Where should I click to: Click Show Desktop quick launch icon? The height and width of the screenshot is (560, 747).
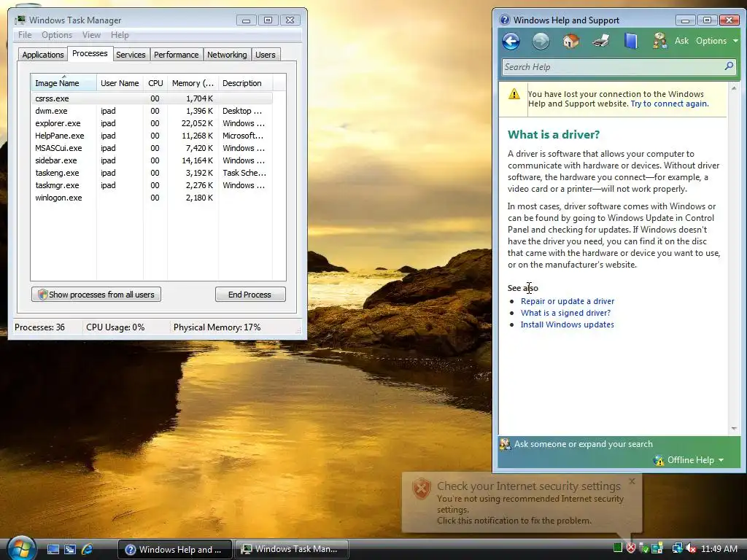pyautogui.click(x=53, y=549)
